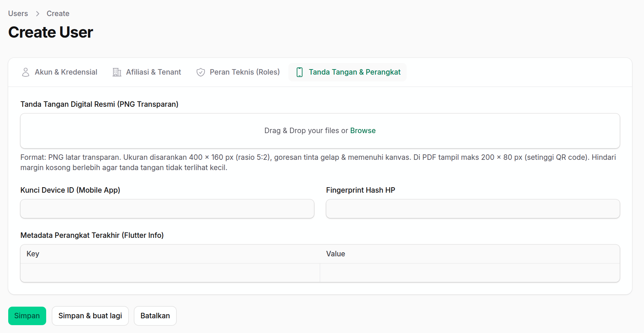This screenshot has height=333, width=644.
Task: Choose Simpan & buat lagi
Action: pyautogui.click(x=90, y=316)
